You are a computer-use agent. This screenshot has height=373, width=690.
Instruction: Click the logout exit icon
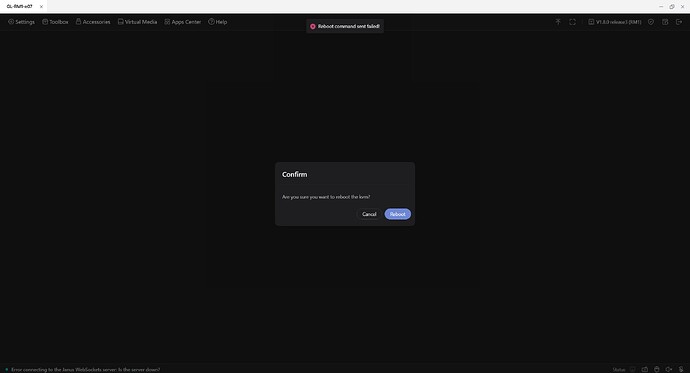[x=679, y=22]
